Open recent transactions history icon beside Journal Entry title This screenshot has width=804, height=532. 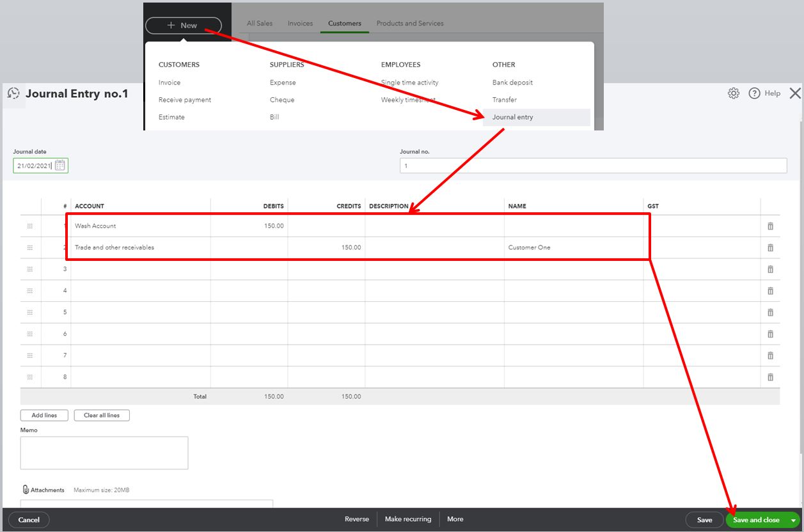click(13, 93)
